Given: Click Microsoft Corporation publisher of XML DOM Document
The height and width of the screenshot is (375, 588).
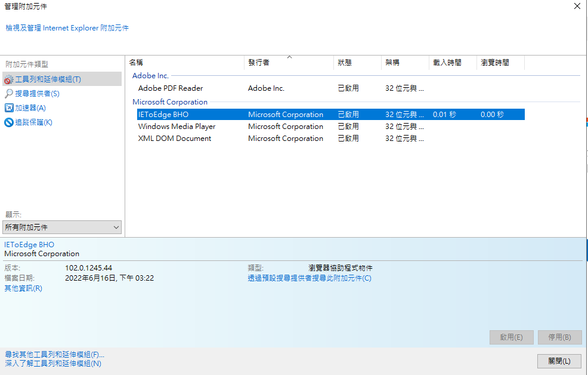Looking at the screenshot, I should [x=286, y=139].
